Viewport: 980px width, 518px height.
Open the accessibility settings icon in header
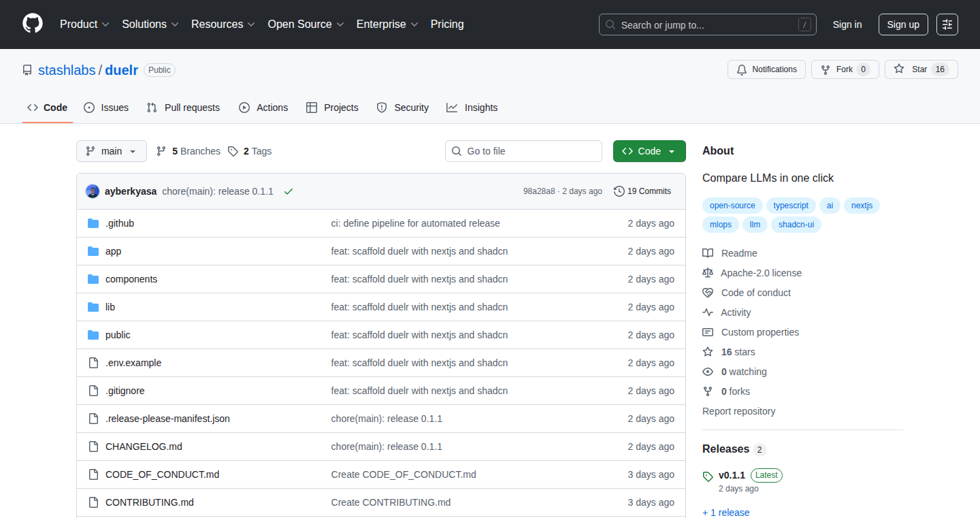click(x=947, y=25)
